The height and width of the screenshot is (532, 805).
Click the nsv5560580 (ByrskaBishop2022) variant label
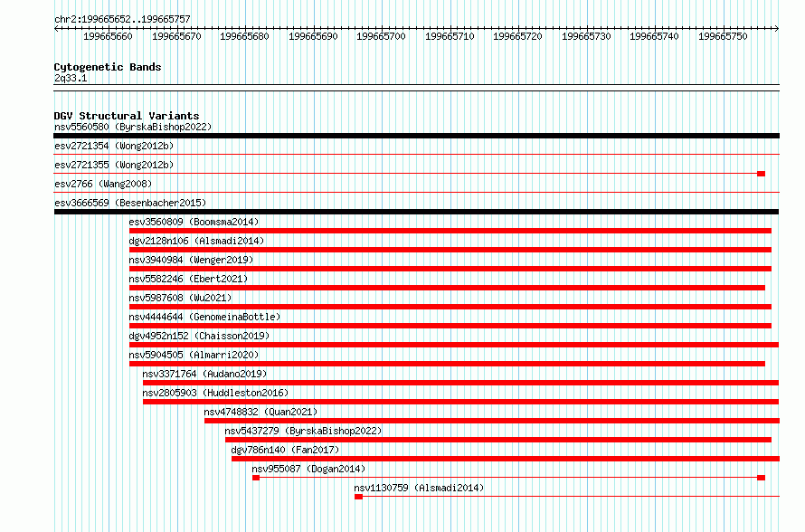tap(133, 127)
